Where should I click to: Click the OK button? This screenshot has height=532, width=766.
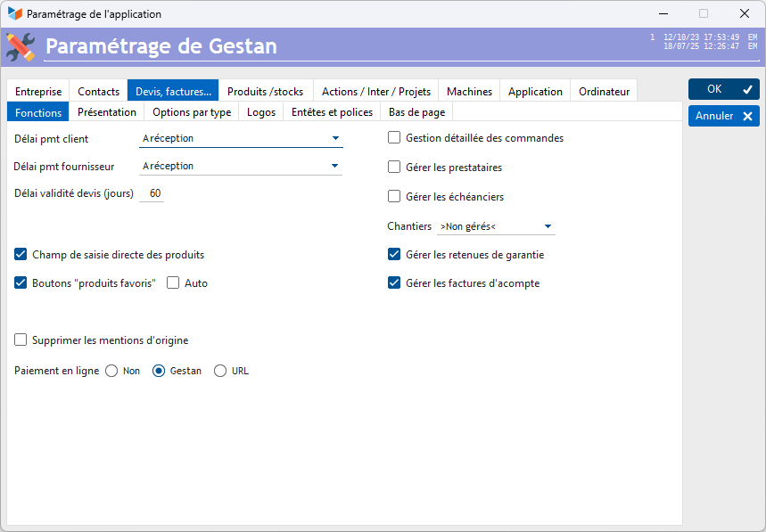pos(723,89)
